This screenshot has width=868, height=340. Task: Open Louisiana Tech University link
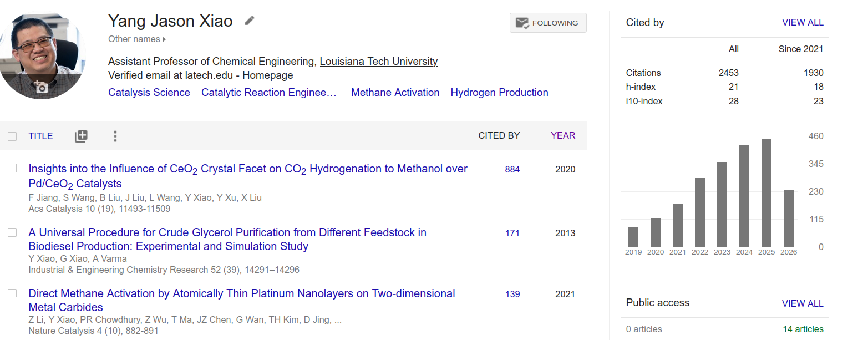[379, 62]
